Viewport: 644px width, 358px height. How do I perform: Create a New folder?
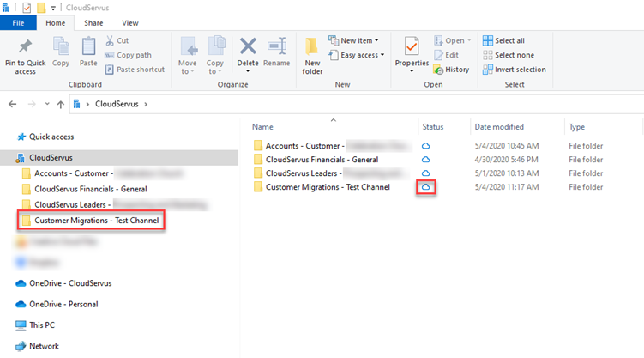coord(312,57)
